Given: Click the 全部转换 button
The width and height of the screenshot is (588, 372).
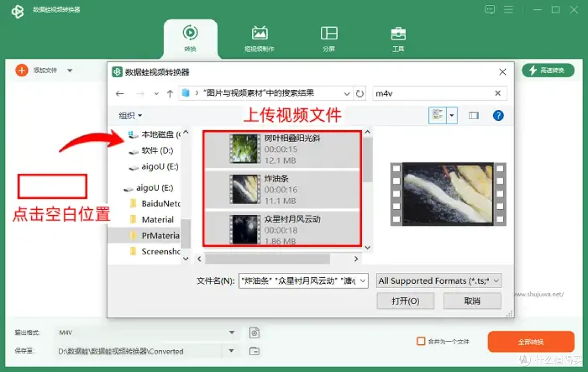Looking at the screenshot, I should (x=531, y=341).
